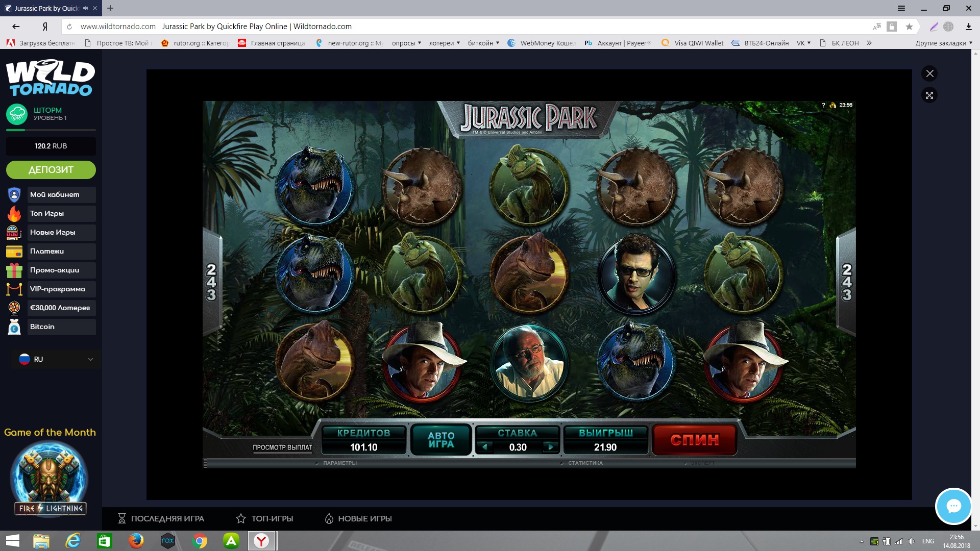
Task: Open the live chat bubble
Action: point(953,506)
